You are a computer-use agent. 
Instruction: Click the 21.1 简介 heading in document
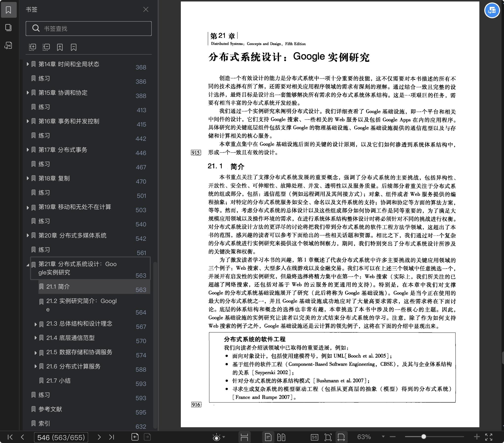(226, 167)
